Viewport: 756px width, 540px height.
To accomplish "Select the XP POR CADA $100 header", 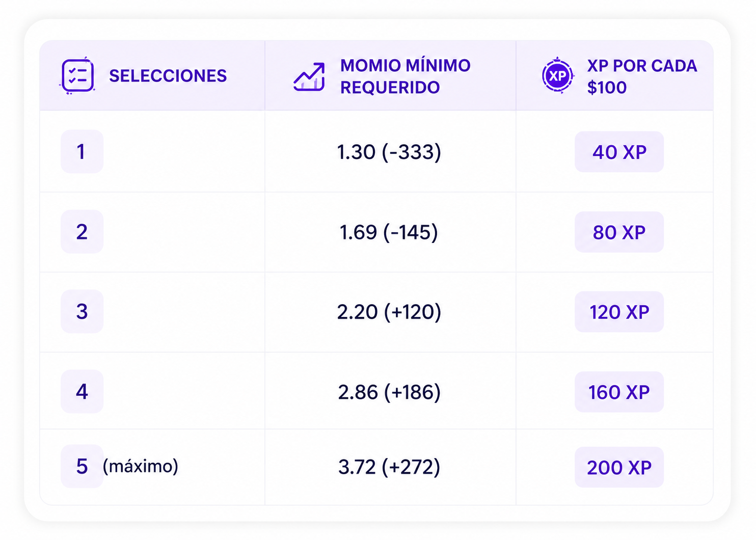I will (642, 76).
